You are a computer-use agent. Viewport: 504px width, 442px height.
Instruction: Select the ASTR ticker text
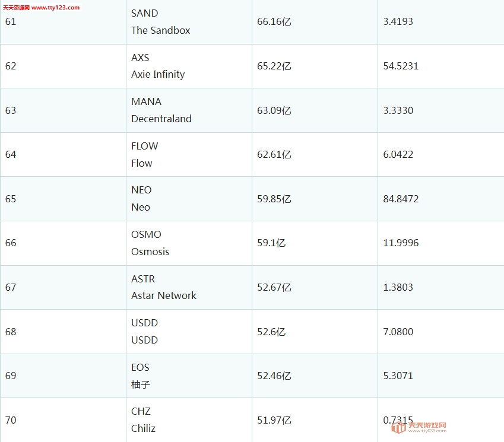(x=143, y=279)
